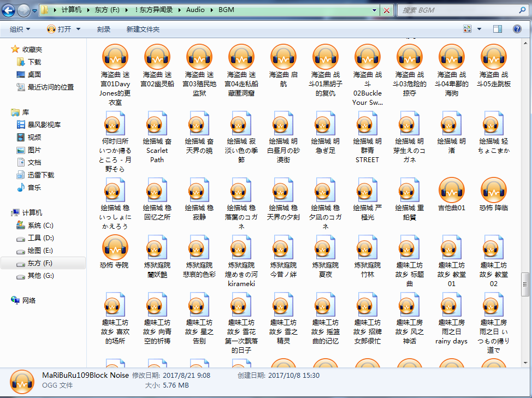Select the 恐怖 降临 file icon

[x=494, y=190]
